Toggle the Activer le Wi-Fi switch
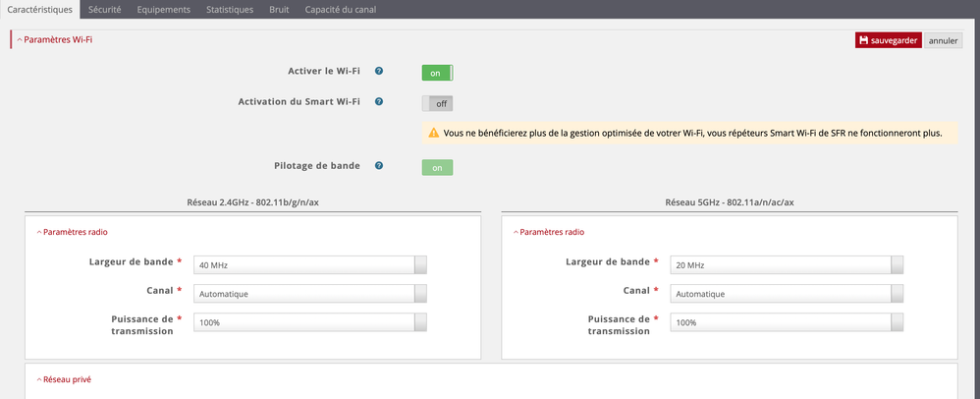Image resolution: width=980 pixels, height=399 pixels. (438, 73)
